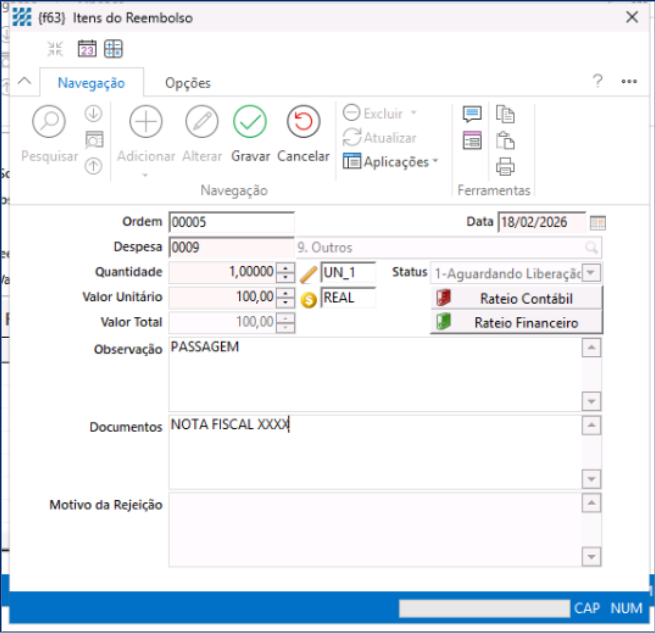Decrease Valor Unitário with spinner down arrow
655x633 pixels.
tap(286, 302)
